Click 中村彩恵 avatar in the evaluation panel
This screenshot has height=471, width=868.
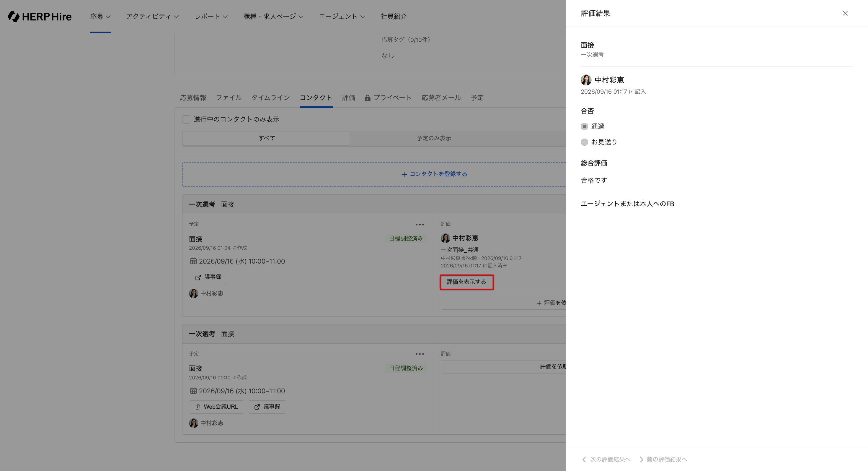586,80
